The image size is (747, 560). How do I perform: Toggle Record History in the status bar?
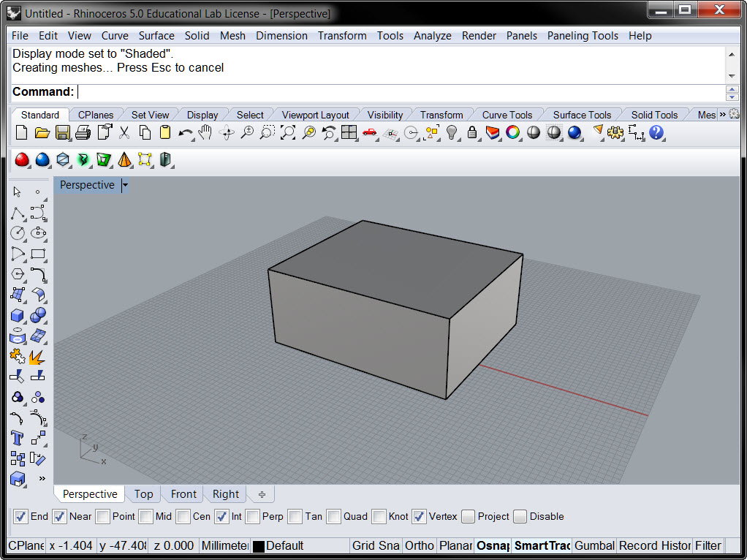tap(655, 545)
